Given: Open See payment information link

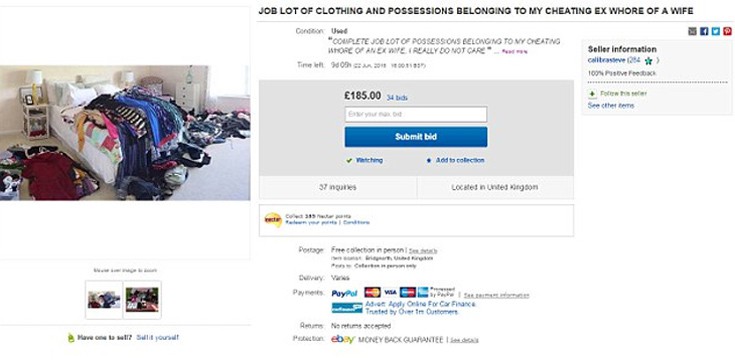Looking at the screenshot, I should tap(496, 295).
